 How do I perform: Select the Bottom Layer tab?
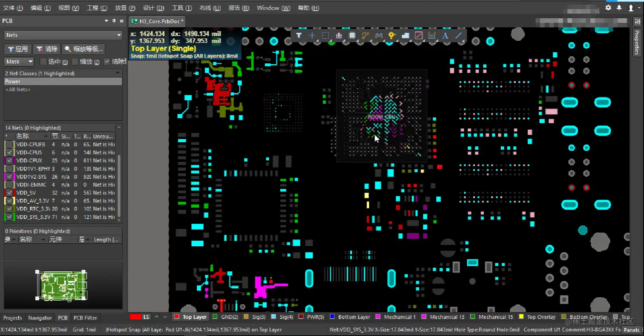pos(350,317)
